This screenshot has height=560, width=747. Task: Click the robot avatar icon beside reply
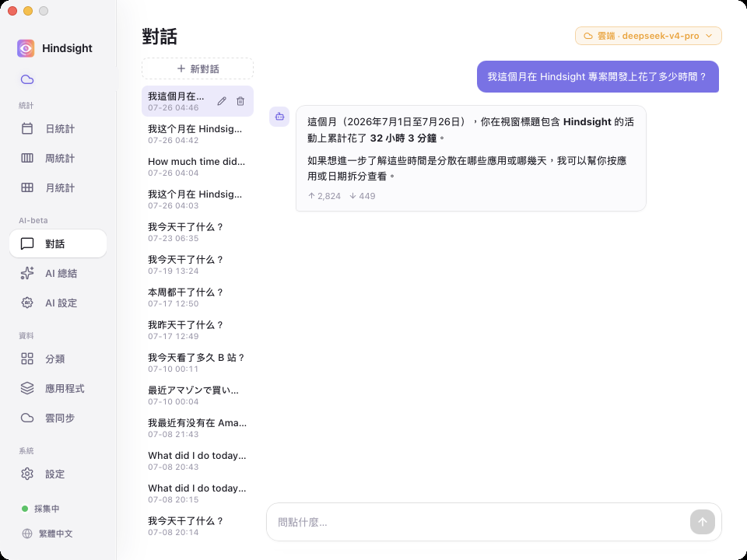(x=279, y=117)
